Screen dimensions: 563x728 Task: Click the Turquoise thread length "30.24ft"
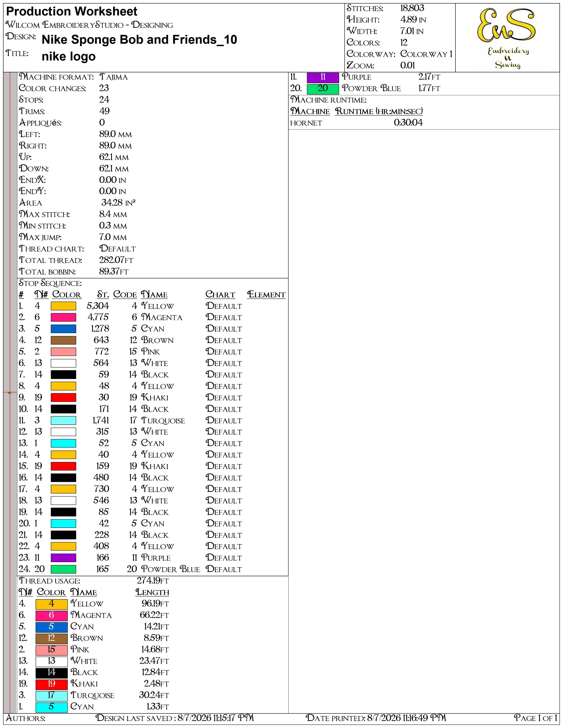click(x=154, y=695)
